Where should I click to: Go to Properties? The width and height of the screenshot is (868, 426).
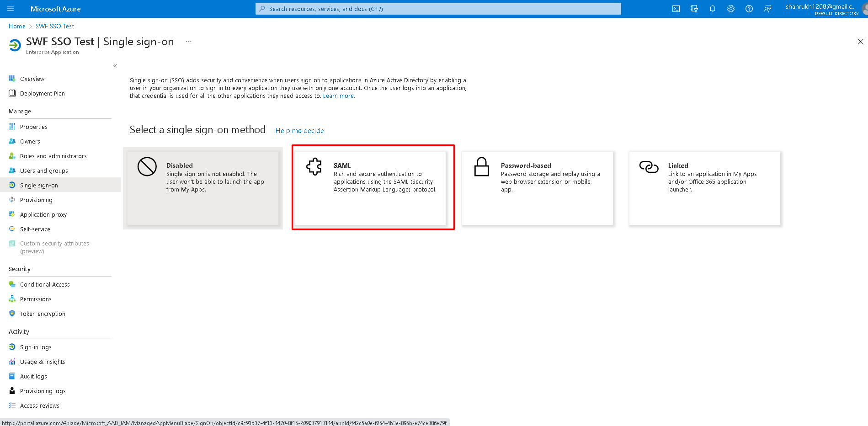click(60, 127)
